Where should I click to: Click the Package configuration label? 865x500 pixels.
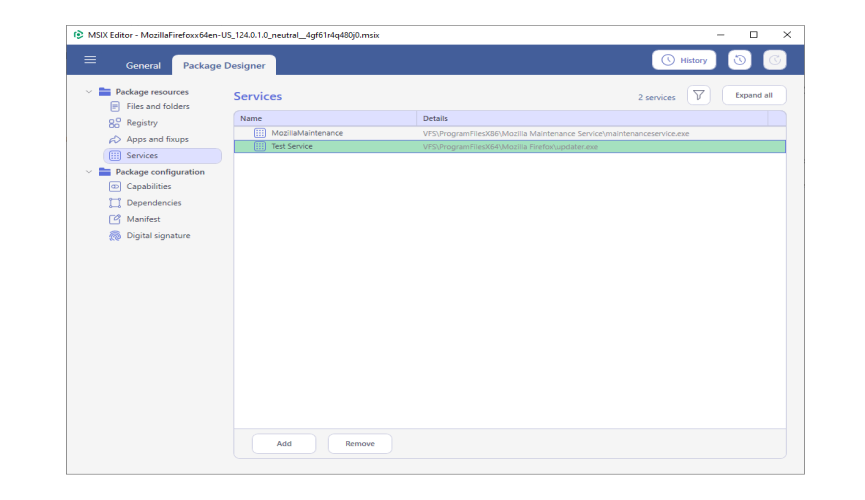160,172
